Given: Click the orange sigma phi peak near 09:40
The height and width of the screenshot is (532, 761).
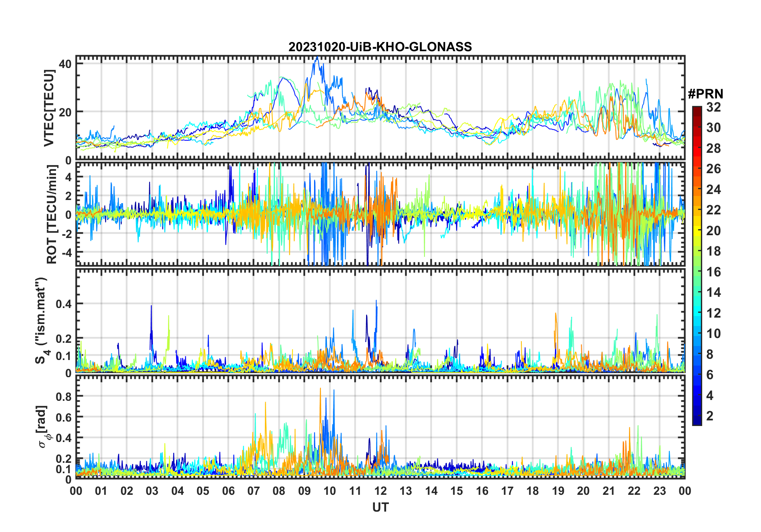Looking at the screenshot, I should [x=320, y=389].
